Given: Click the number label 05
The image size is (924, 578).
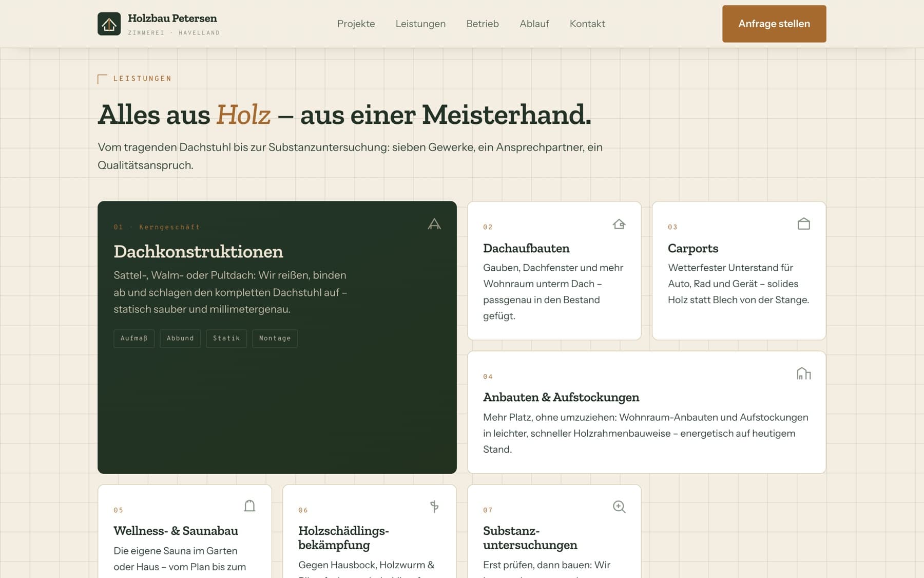Looking at the screenshot, I should (x=118, y=510).
